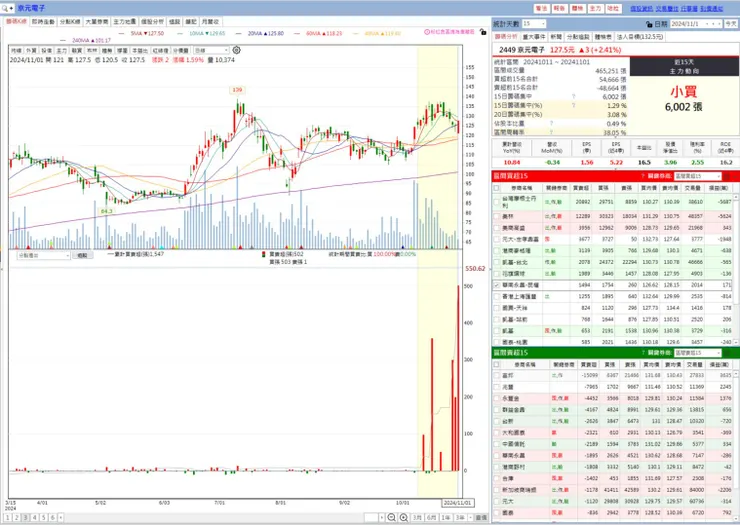
Task: Click help icon beside 佔股本比重
Action: coord(551,124)
